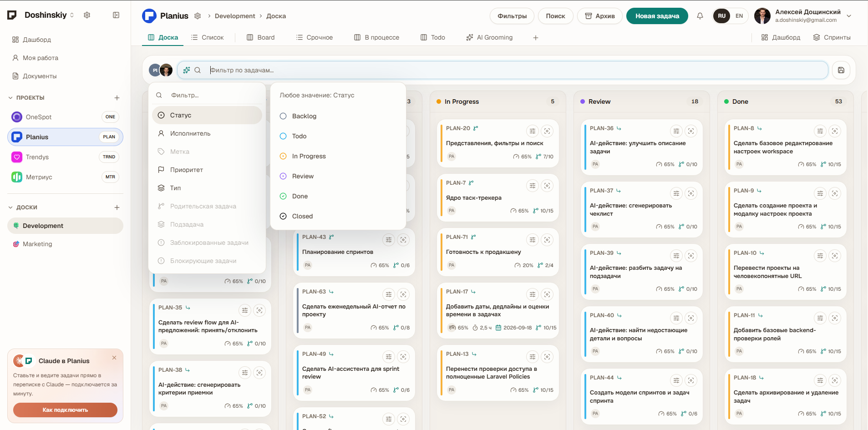This screenshot has width=868, height=430.
Task: Open settings icon on PLAN-7 card
Action: [533, 186]
